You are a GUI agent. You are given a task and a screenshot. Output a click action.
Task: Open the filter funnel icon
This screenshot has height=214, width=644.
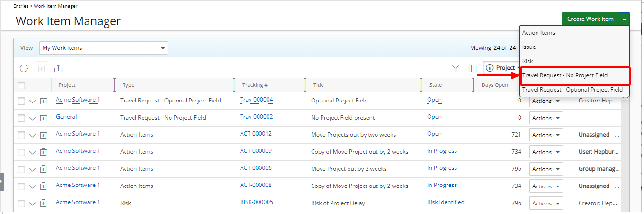point(456,68)
